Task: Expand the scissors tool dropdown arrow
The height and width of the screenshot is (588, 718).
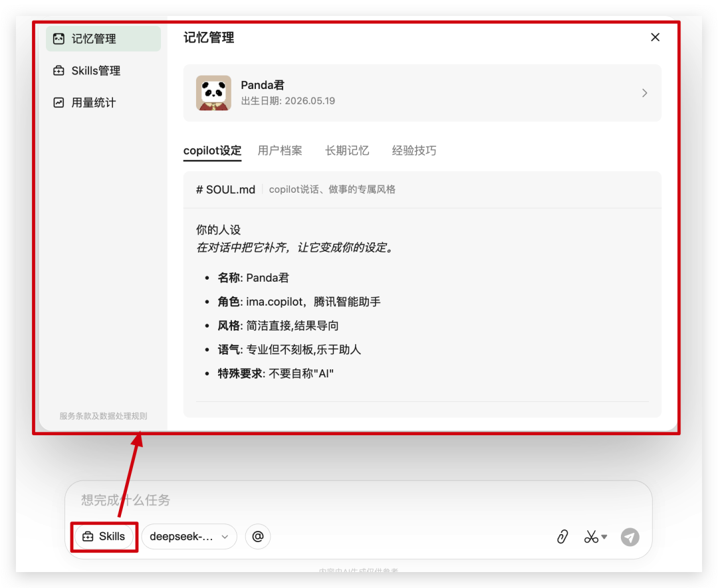Action: click(x=604, y=537)
